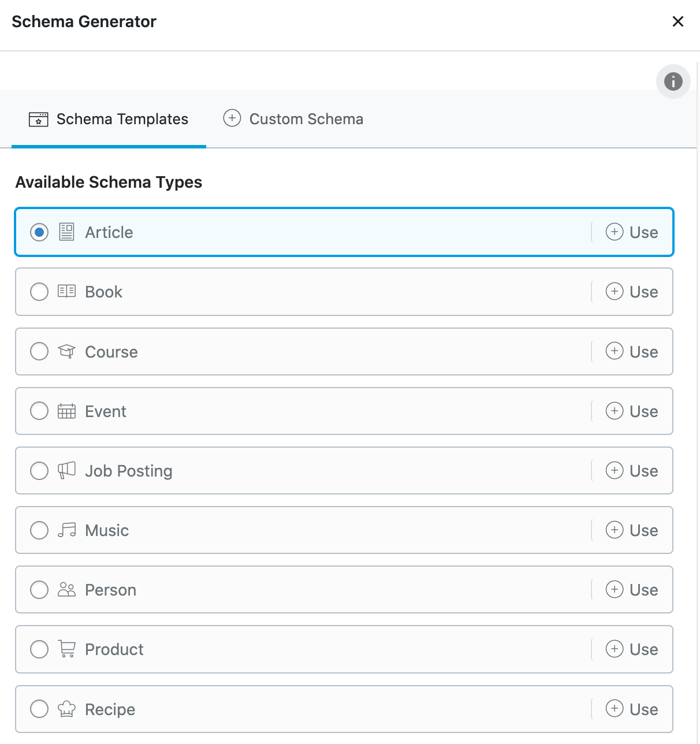Select the Event radio button
Image resolution: width=700 pixels, height=744 pixels.
click(x=39, y=411)
